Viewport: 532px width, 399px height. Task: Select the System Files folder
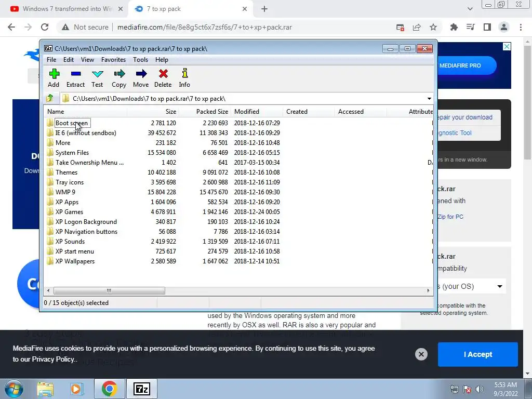pyautogui.click(x=72, y=153)
